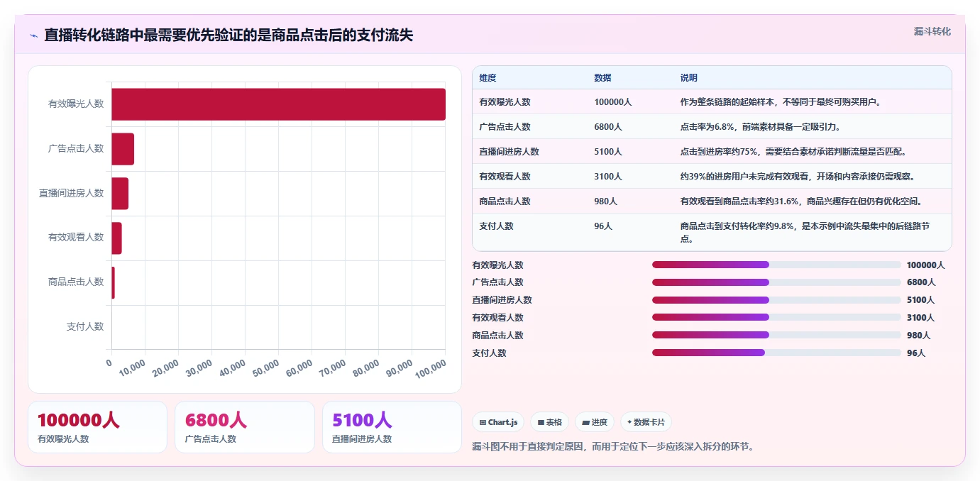This screenshot has width=980, height=481.
Task: Click the 有效观看人数 progress bar
Action: pyautogui.click(x=776, y=317)
